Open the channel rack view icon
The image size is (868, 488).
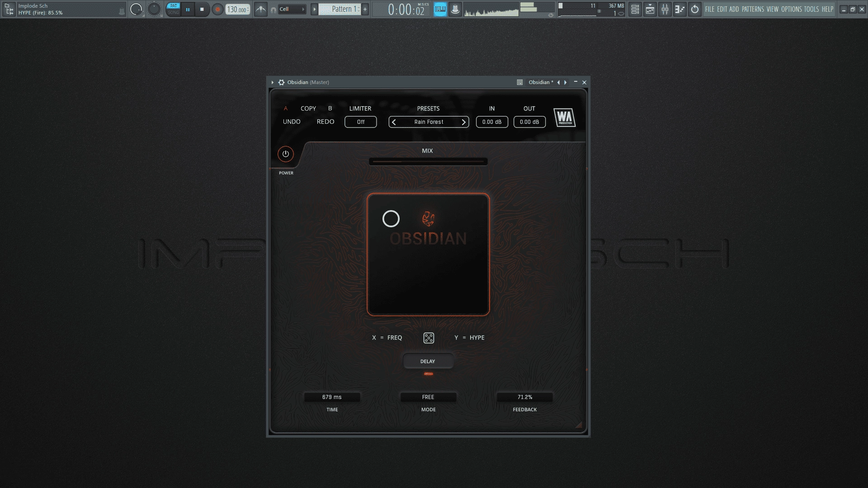pos(635,9)
